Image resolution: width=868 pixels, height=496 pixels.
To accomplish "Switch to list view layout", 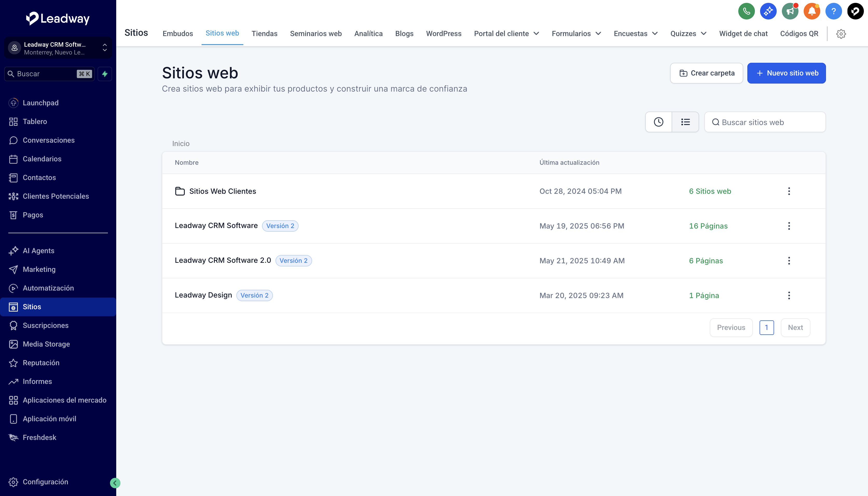I will (x=685, y=122).
